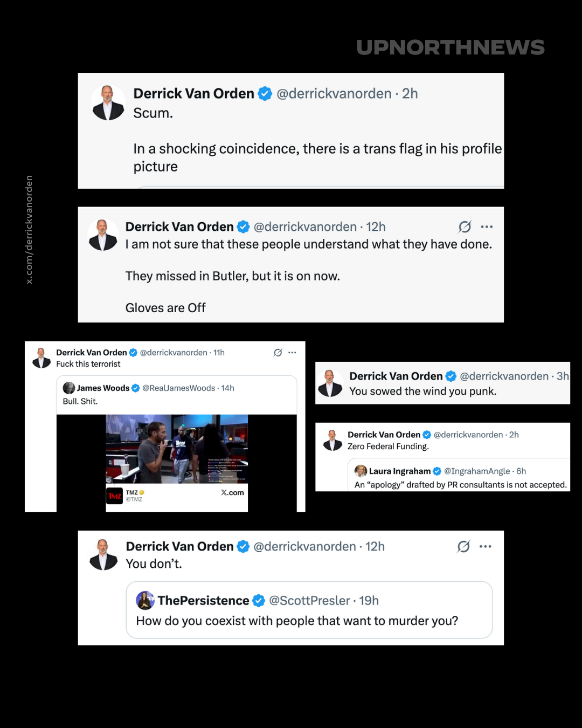Open the @RealJamesWoods handle link
582x728 pixels.
178,388
